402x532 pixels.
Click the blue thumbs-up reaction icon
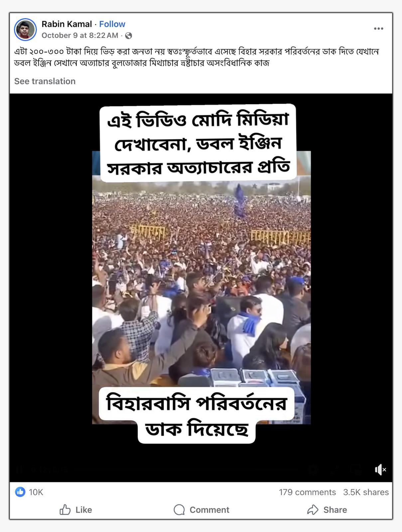tap(20, 492)
